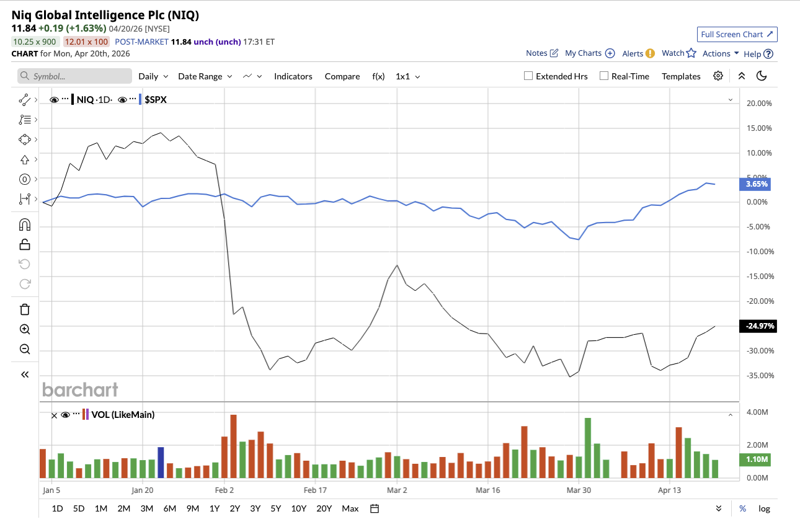Open the Daily frequency dropdown
Image resolution: width=800 pixels, height=532 pixels.
153,76
